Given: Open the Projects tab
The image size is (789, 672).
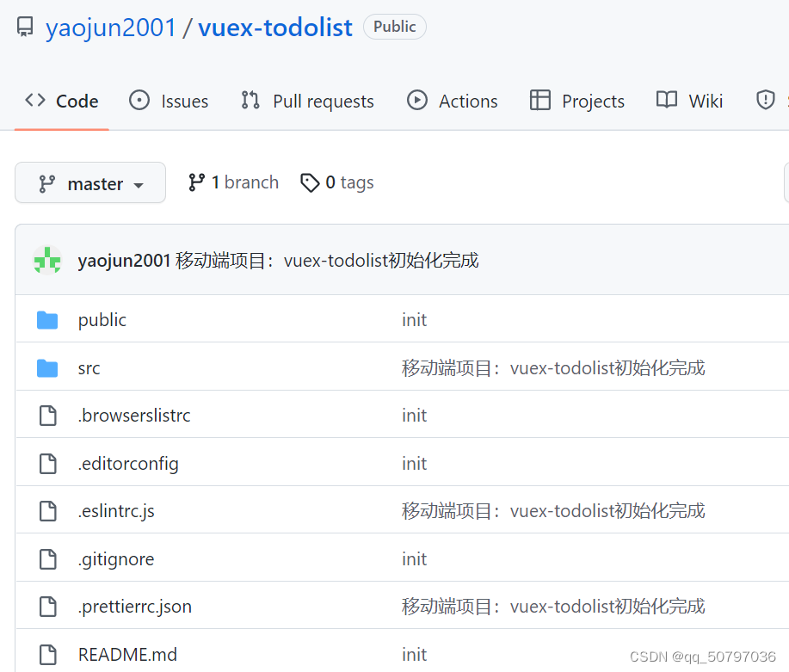Looking at the screenshot, I should click(x=577, y=102).
